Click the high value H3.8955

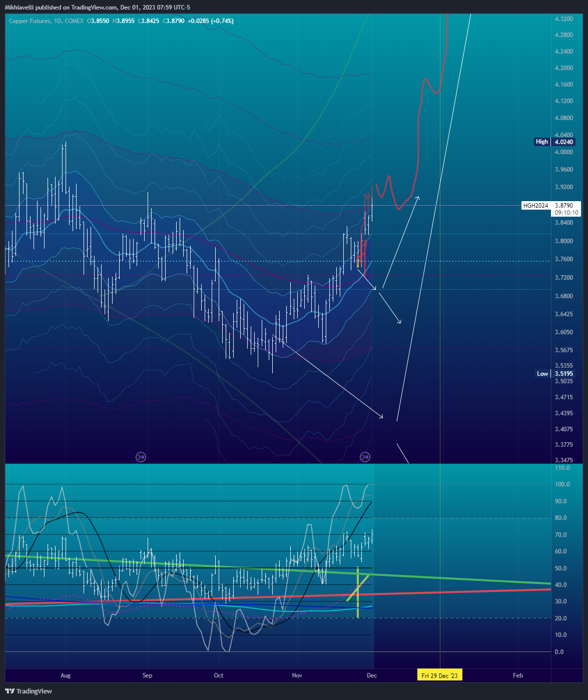[x=123, y=21]
